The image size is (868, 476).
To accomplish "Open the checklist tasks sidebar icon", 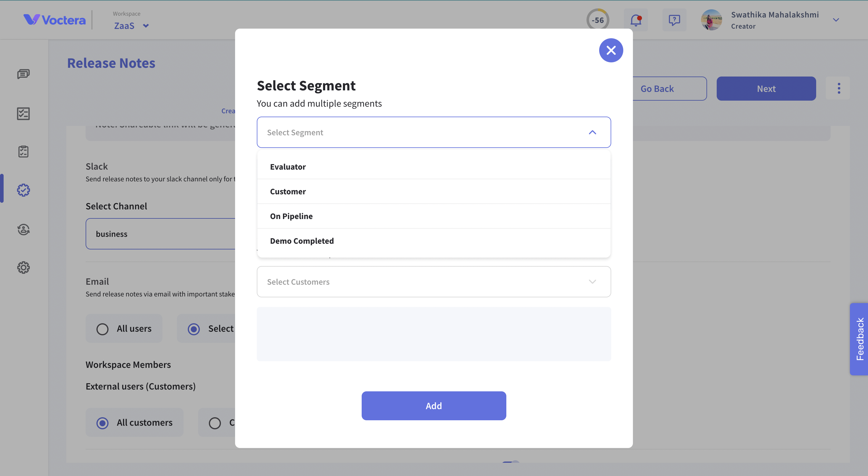I will click(23, 114).
